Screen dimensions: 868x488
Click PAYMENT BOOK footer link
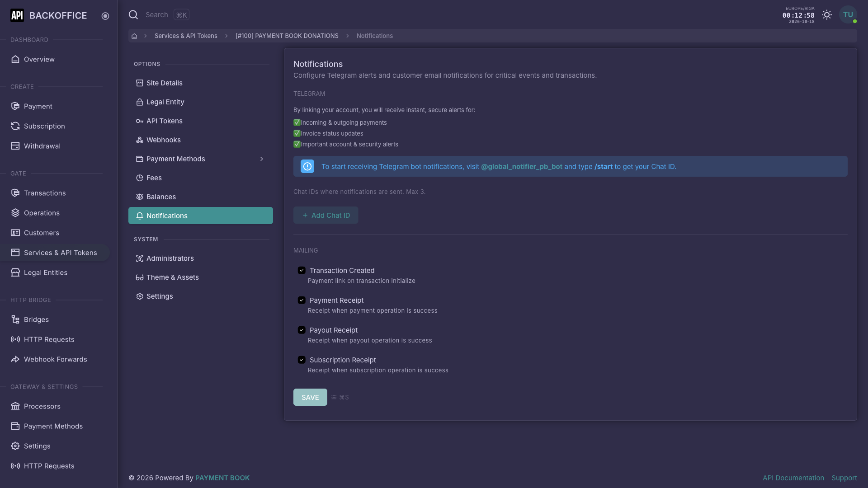coord(222,478)
